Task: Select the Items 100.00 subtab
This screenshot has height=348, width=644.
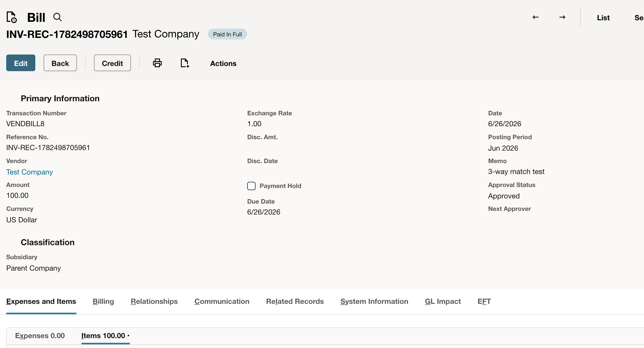Action: (x=105, y=336)
